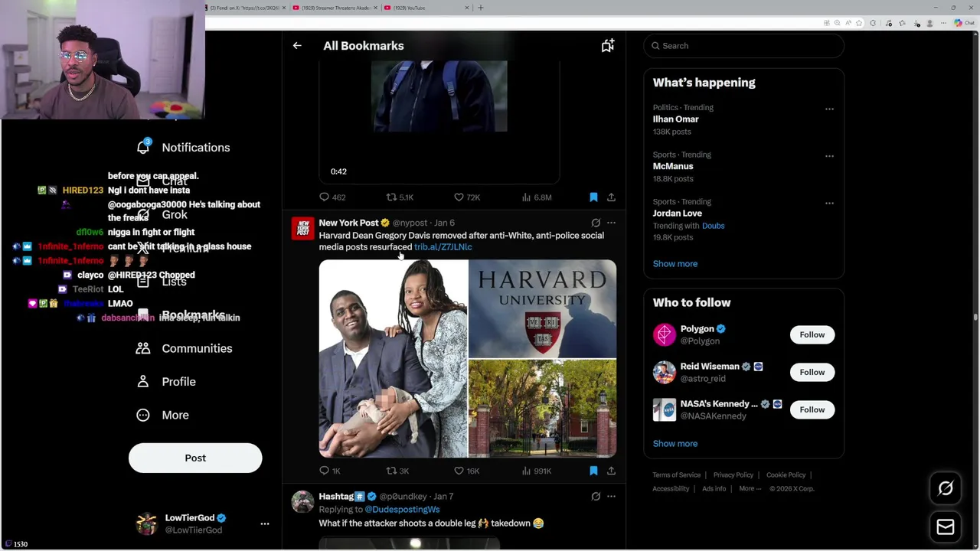Open more options on Hashtag tweet

tap(611, 496)
